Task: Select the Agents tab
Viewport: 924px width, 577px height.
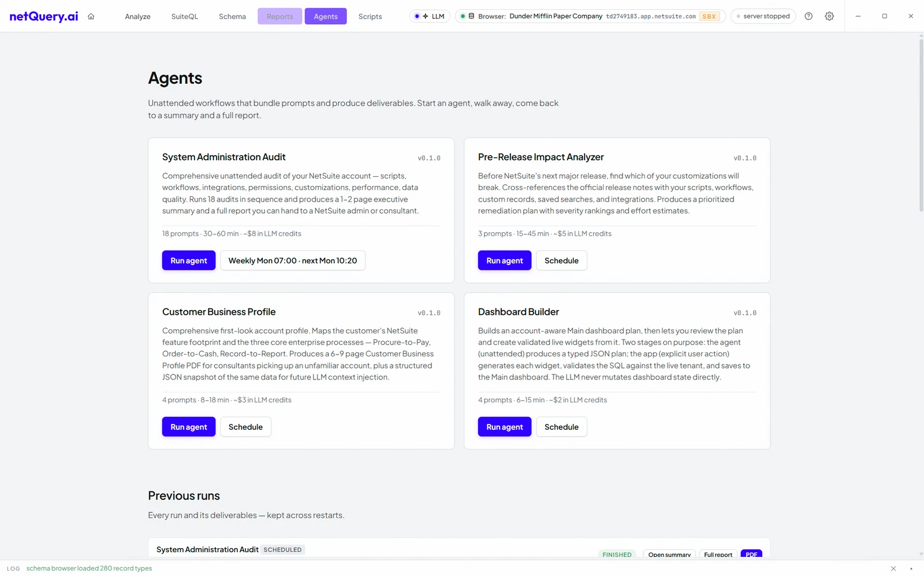Action: [x=326, y=16]
